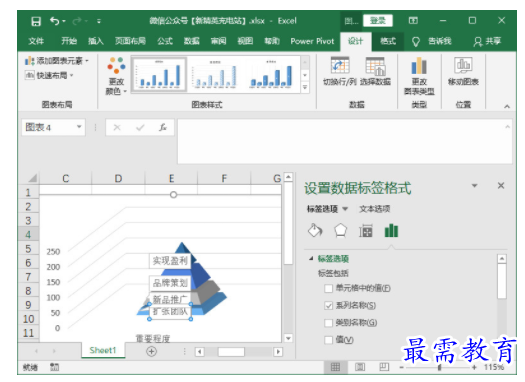525x382 pixels.
Task: Click the 实现盈利 data label
Action: point(170,260)
